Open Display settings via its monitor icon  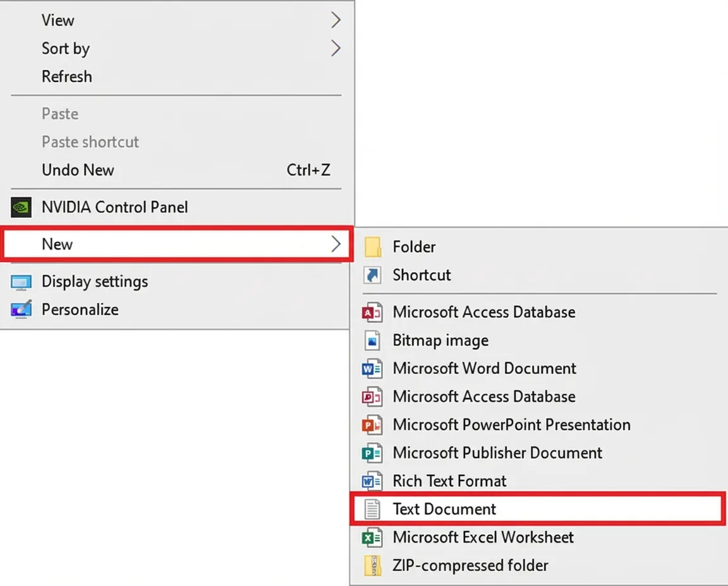coord(21,282)
